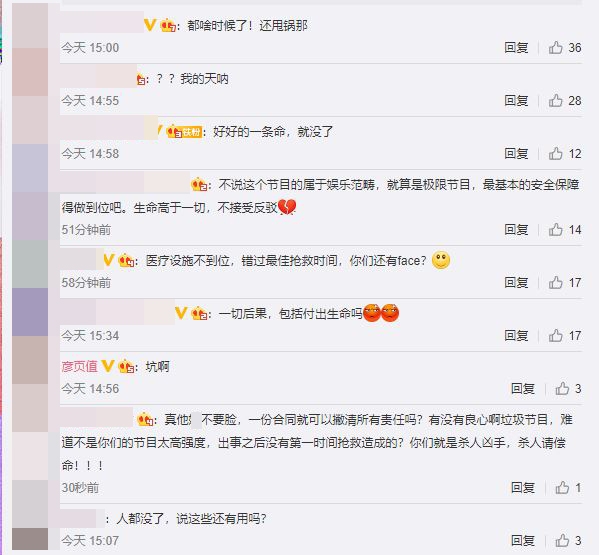The width and height of the screenshot is (599, 555).
Task: Reply to the 15:00 comment
Action: 516,48
